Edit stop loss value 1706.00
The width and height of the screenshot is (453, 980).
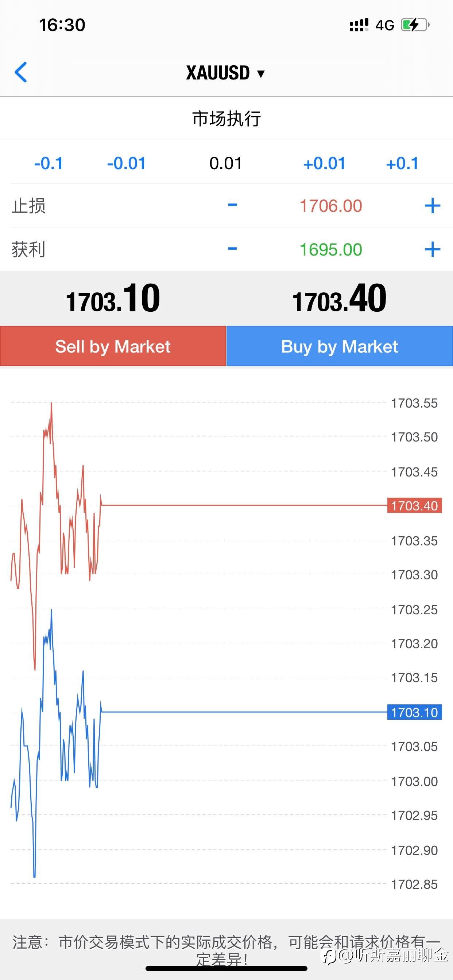pyautogui.click(x=331, y=206)
